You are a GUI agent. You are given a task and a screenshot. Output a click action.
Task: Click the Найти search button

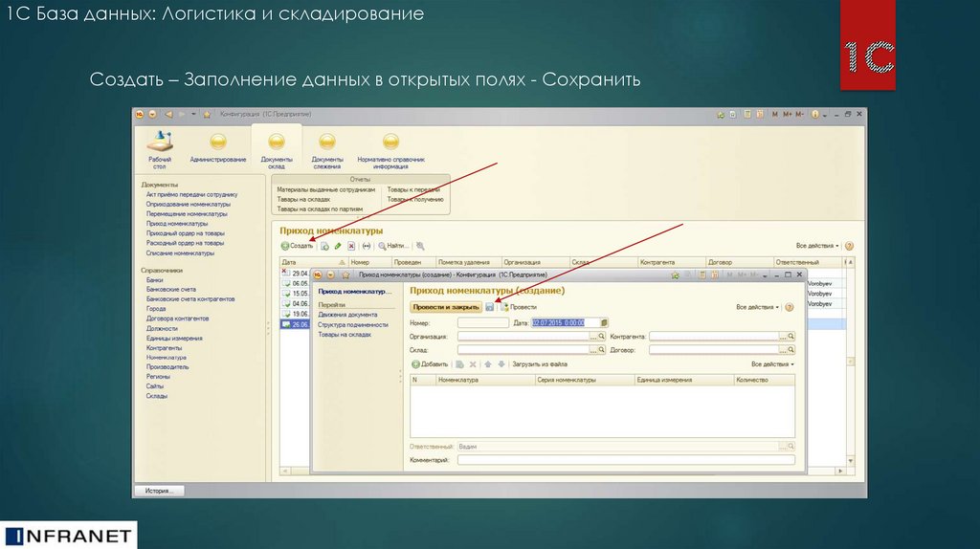393,246
